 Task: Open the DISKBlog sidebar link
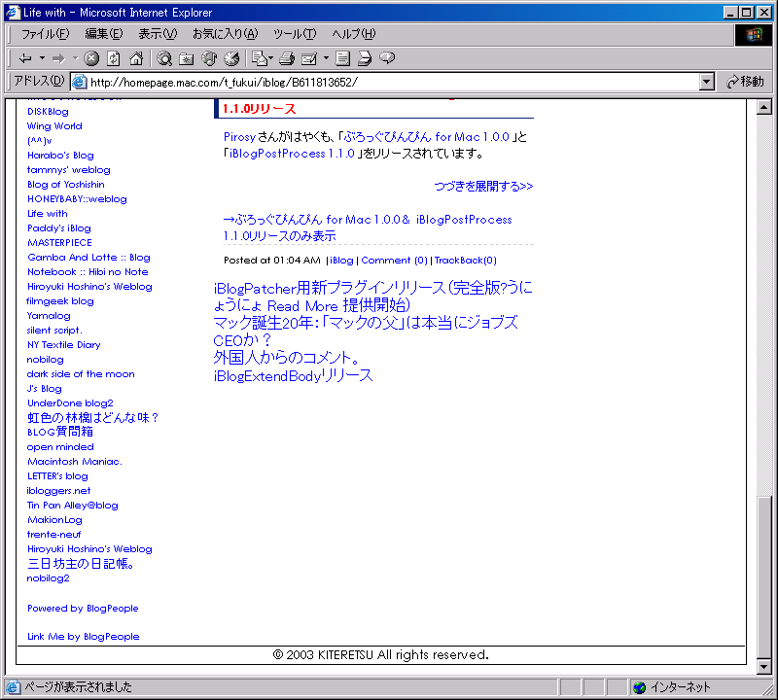(48, 112)
